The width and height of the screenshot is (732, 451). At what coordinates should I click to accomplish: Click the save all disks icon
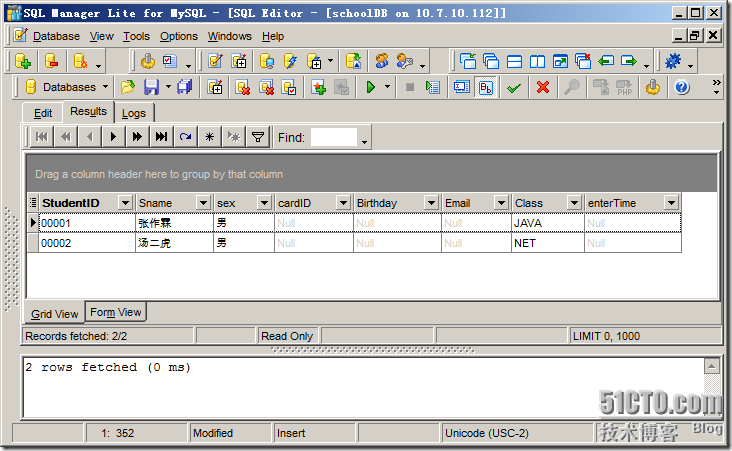point(185,87)
